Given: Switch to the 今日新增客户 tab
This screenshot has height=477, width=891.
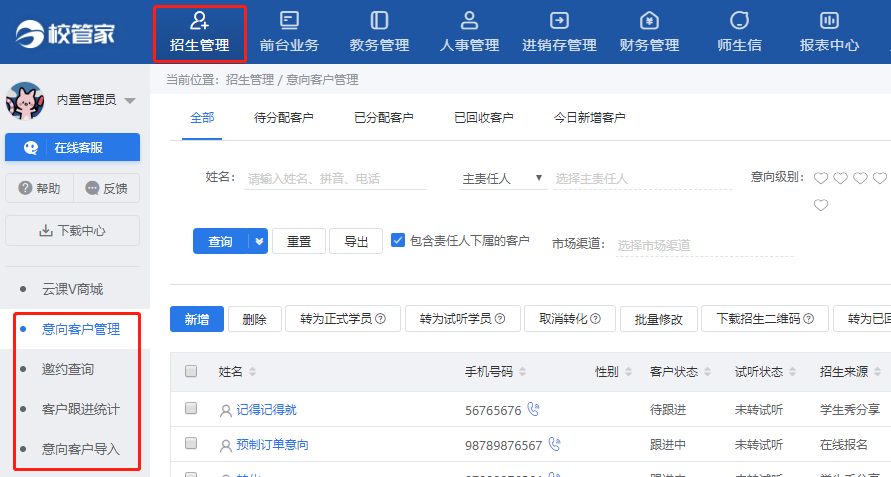Looking at the screenshot, I should click(589, 118).
